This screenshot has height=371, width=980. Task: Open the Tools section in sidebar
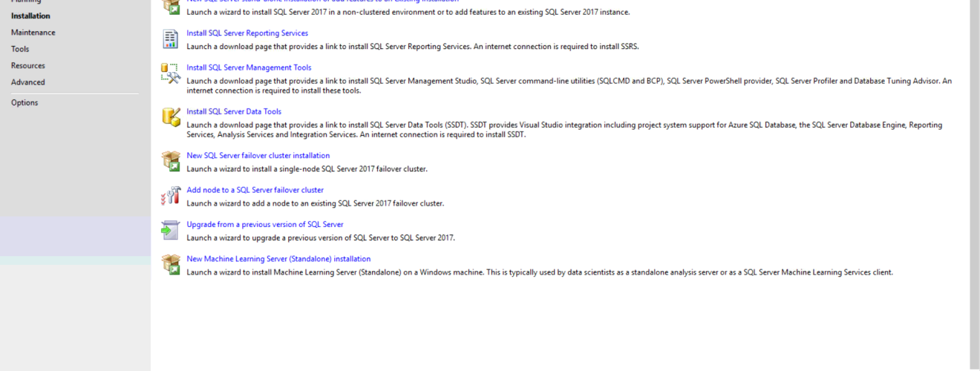20,49
